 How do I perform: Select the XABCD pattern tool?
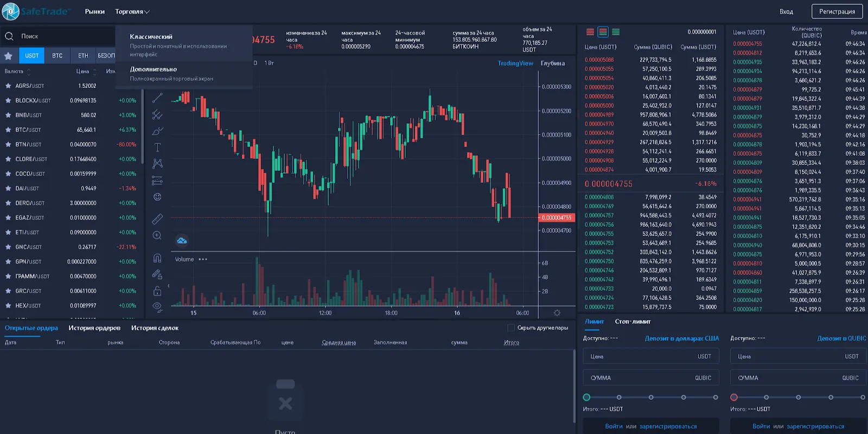click(157, 163)
